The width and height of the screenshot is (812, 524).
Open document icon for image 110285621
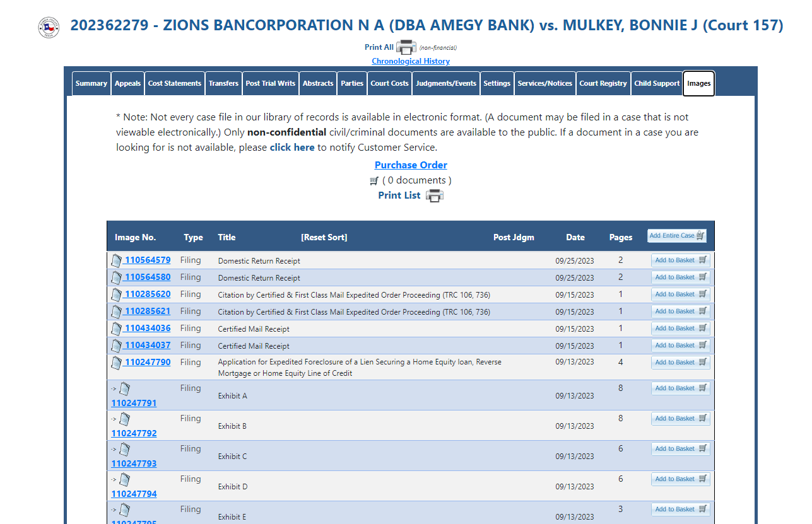[x=117, y=311]
